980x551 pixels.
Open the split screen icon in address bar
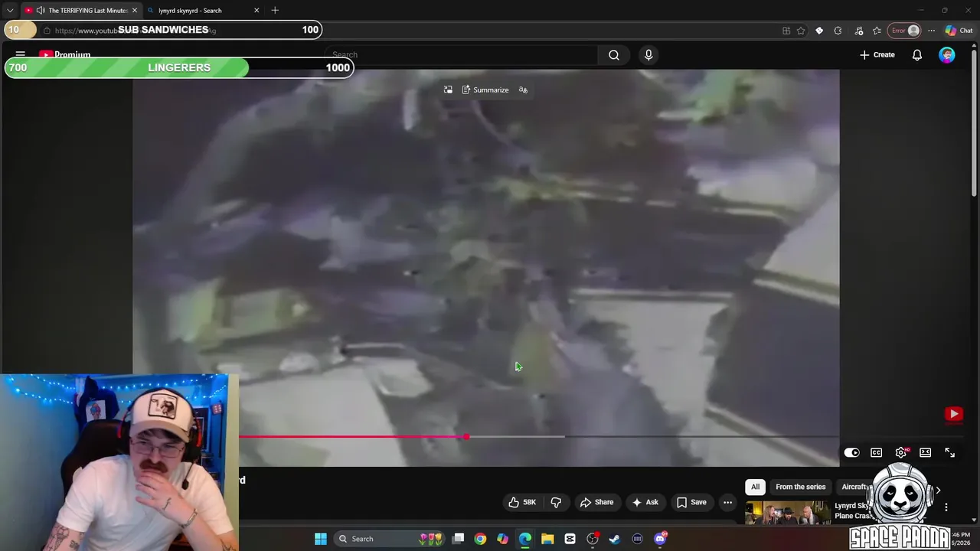point(786,31)
